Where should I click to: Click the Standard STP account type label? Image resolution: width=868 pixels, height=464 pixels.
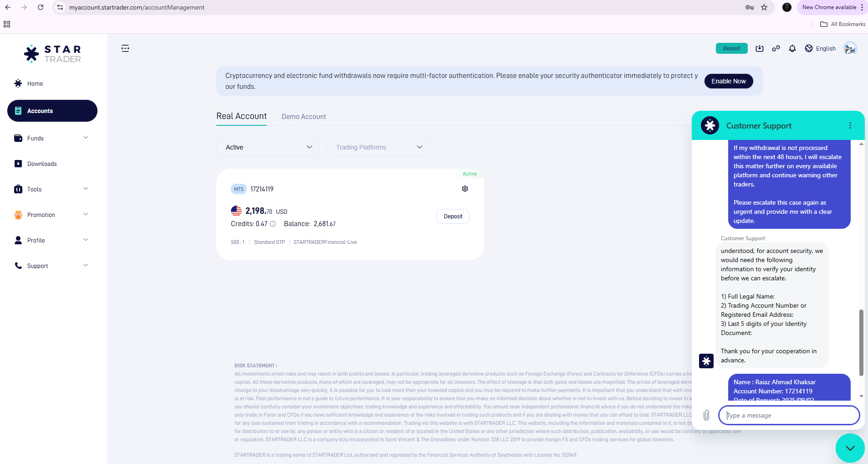point(269,242)
